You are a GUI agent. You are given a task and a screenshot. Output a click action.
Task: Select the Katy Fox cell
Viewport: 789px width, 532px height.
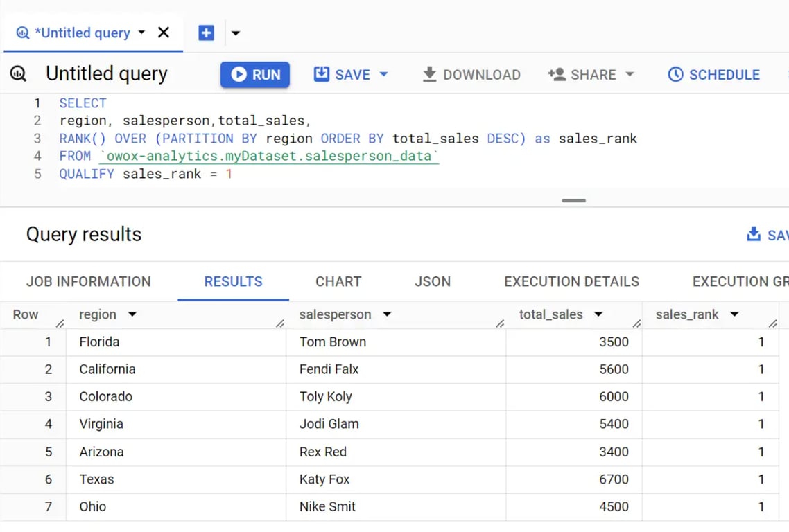(396, 479)
